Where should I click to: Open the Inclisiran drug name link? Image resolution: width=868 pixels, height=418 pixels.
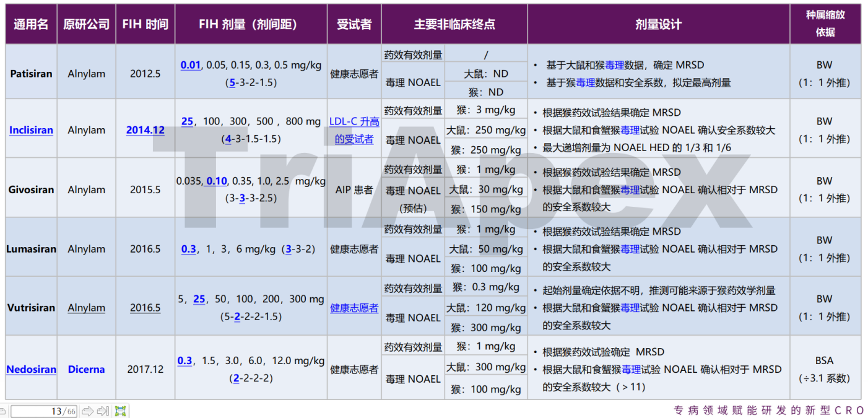pos(31,131)
